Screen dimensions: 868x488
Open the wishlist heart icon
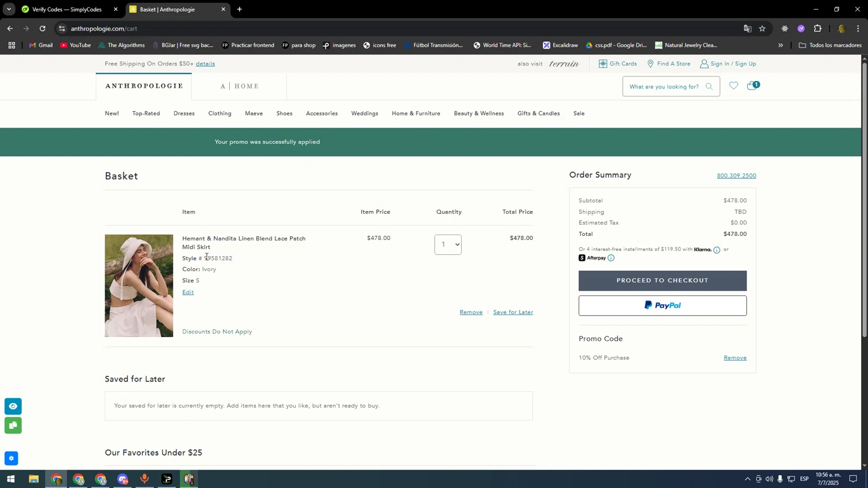[x=733, y=86]
